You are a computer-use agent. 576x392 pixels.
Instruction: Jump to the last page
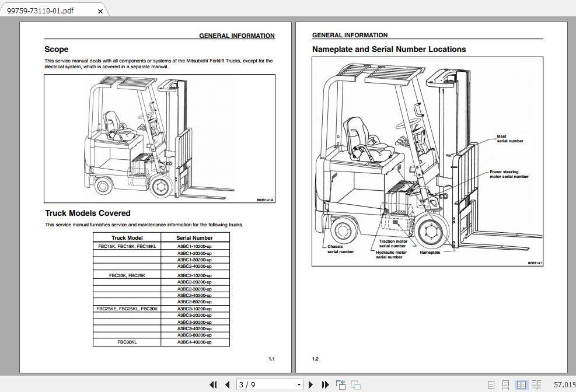click(325, 384)
